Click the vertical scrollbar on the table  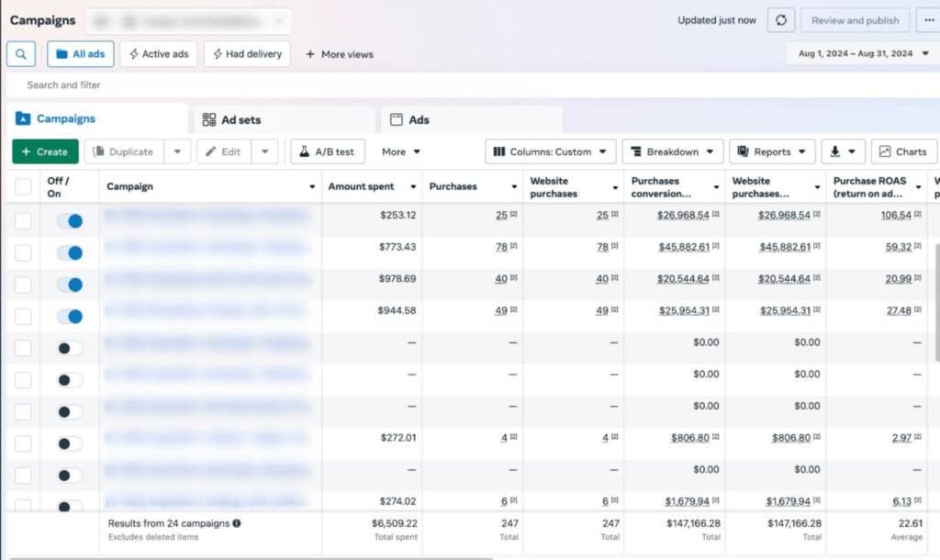tap(937, 302)
